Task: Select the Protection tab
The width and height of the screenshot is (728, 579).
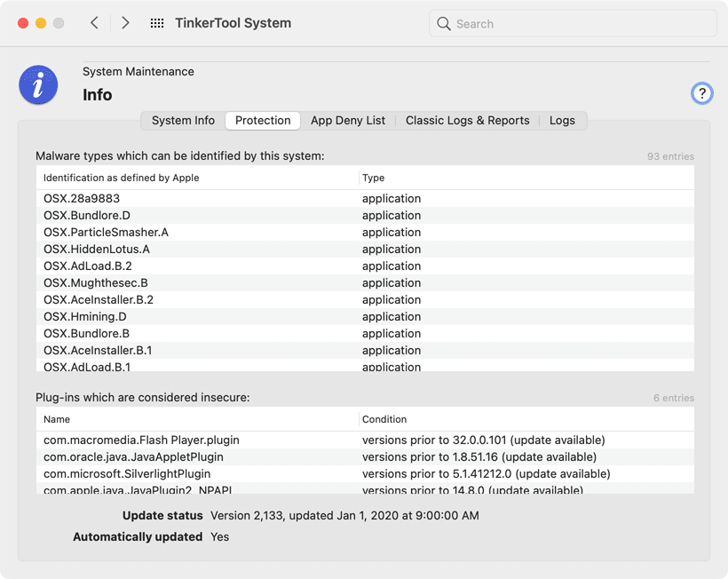Action: coord(263,121)
